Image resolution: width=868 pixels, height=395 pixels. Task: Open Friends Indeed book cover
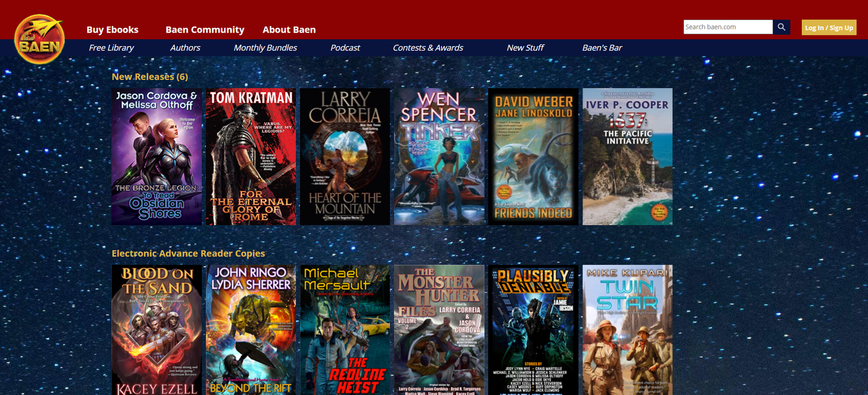(x=533, y=157)
